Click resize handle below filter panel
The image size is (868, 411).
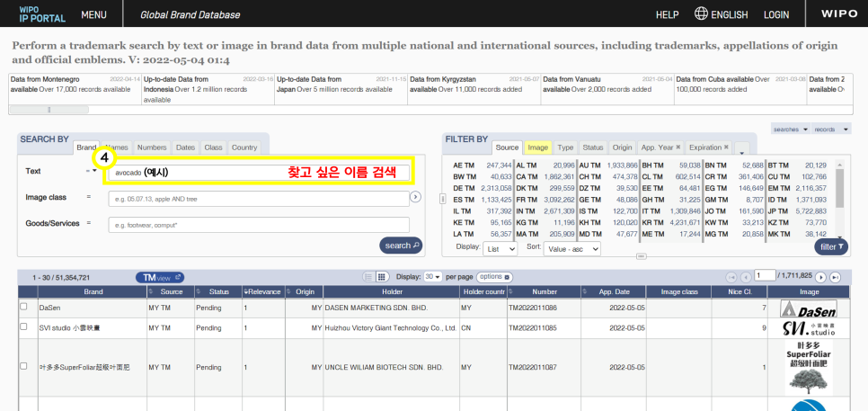point(642,256)
